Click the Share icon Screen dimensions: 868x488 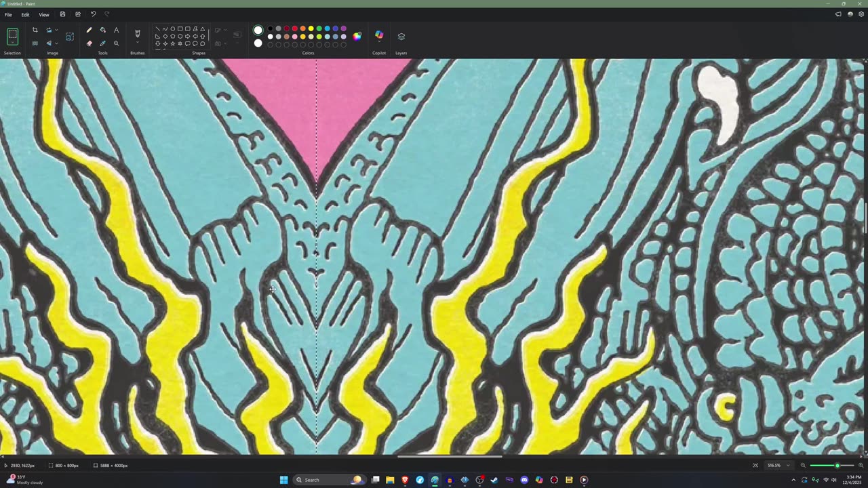click(77, 14)
